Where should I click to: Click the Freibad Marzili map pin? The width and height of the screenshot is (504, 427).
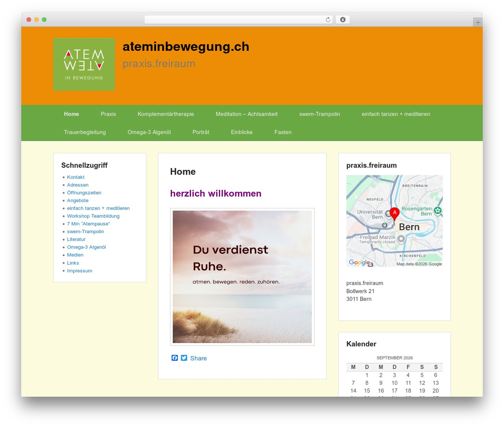coord(401,239)
